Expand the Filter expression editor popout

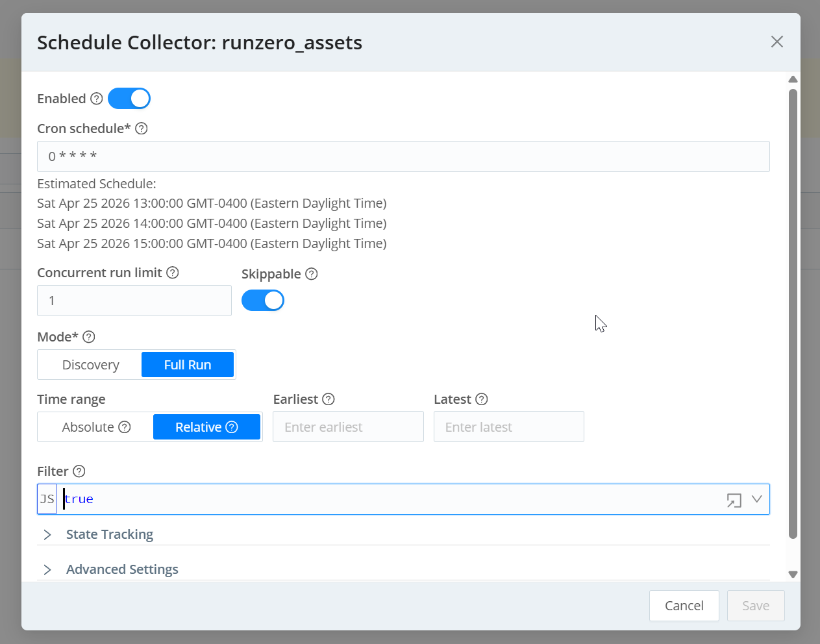[734, 499]
